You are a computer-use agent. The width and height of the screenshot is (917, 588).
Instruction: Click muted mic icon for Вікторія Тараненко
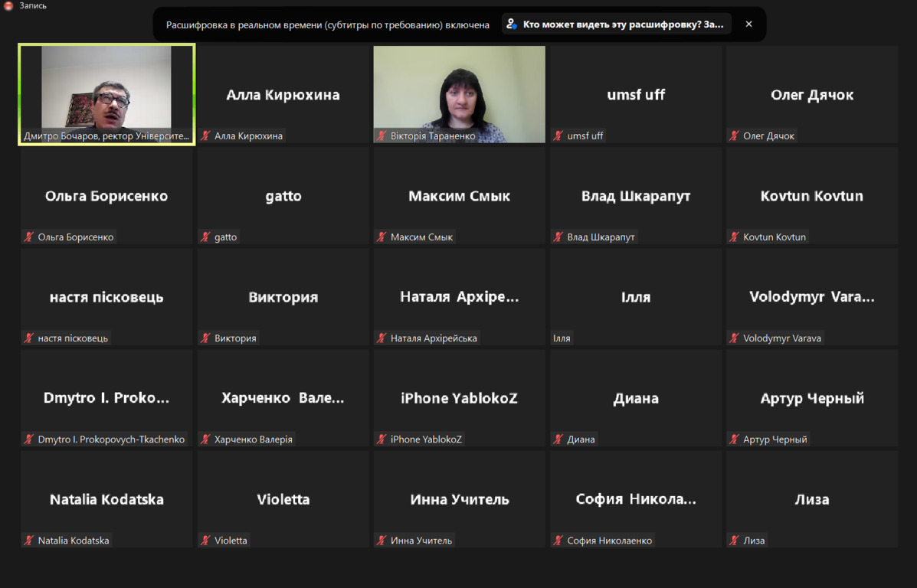(382, 136)
